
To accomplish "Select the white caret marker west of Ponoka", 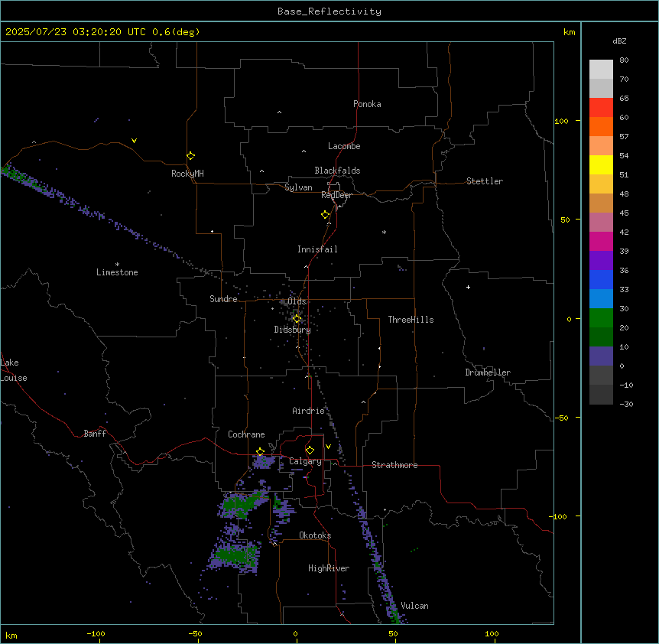I will [x=280, y=112].
